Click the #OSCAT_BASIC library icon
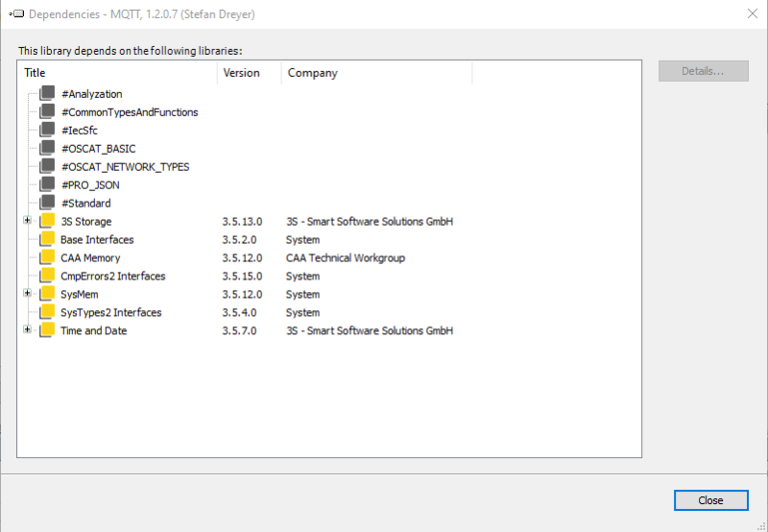 click(x=47, y=148)
